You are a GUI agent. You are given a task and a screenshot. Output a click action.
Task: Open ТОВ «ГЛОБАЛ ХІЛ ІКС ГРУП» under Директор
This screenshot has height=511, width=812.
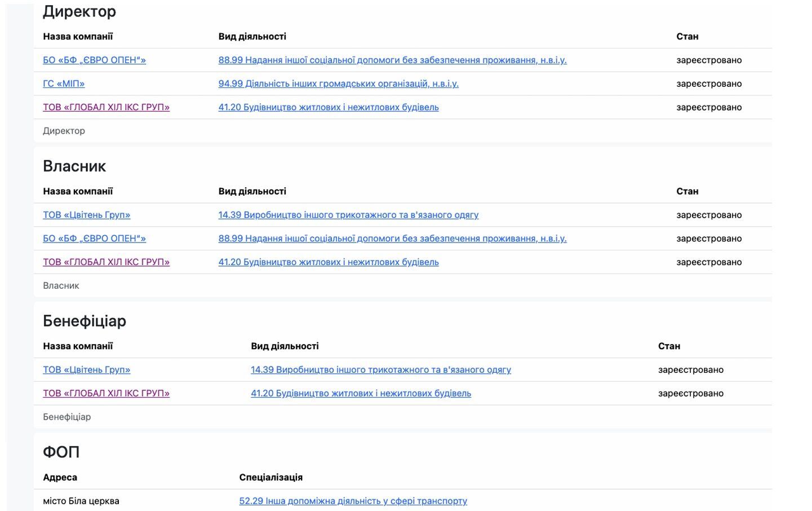click(106, 107)
